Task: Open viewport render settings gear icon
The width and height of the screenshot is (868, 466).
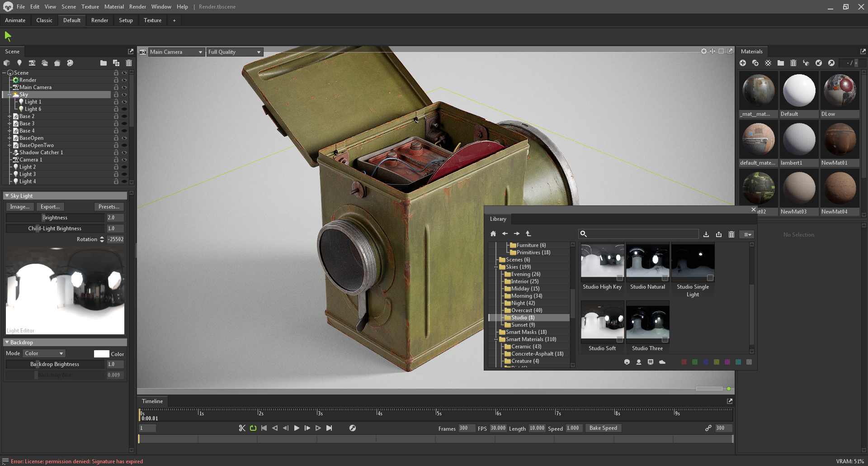Action: click(703, 51)
